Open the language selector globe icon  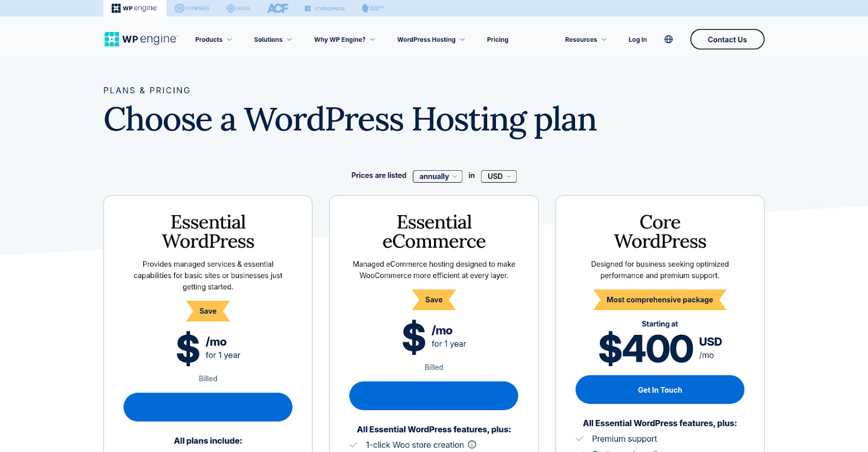tap(668, 39)
